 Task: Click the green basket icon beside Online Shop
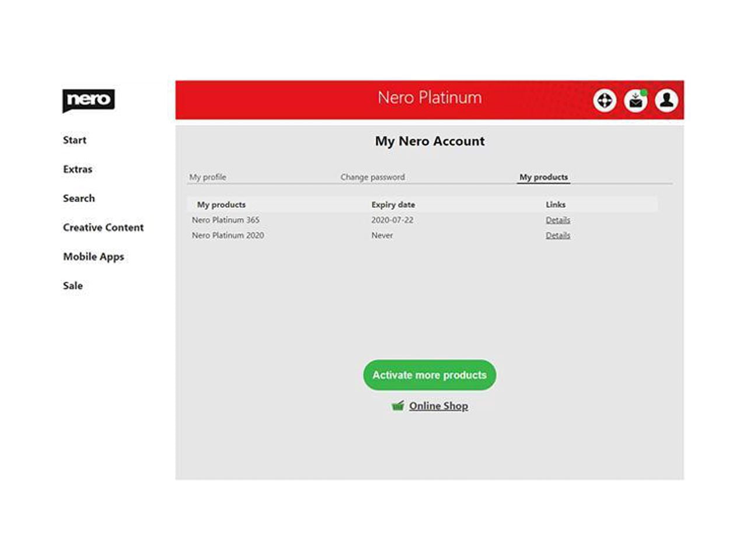pyautogui.click(x=398, y=405)
